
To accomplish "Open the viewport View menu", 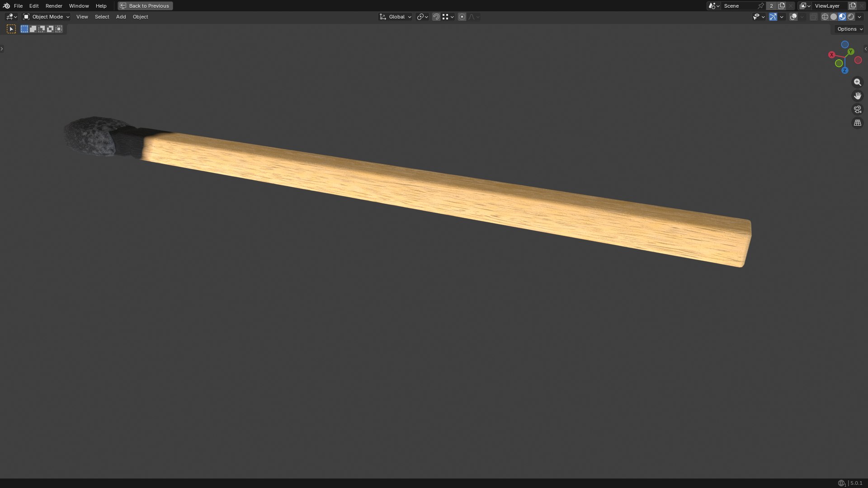I will coord(82,17).
